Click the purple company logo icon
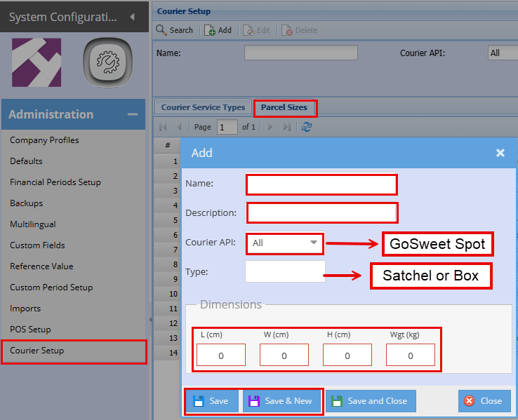The height and width of the screenshot is (420, 518). click(x=36, y=62)
